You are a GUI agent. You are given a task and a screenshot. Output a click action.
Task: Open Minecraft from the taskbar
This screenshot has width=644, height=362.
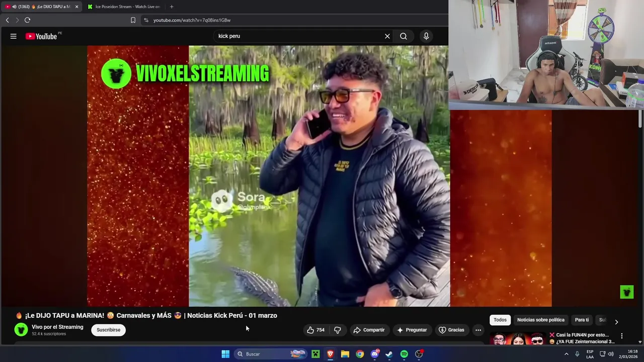315,354
